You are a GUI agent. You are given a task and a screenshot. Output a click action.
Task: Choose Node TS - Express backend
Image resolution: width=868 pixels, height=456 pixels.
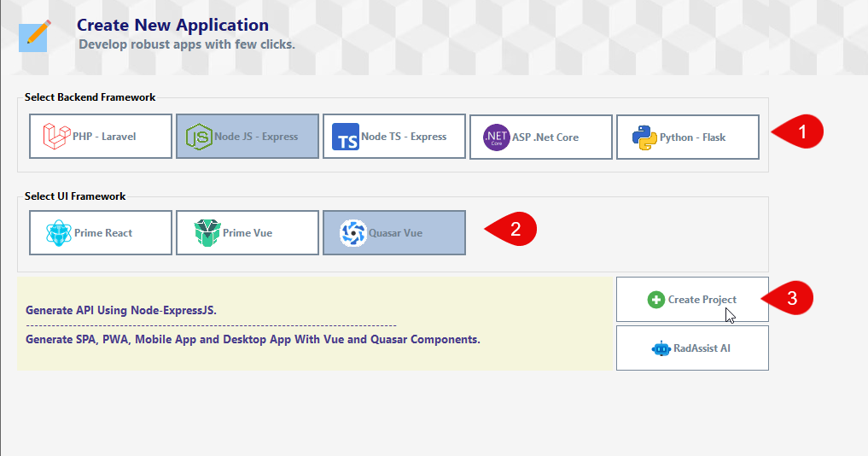(394, 137)
